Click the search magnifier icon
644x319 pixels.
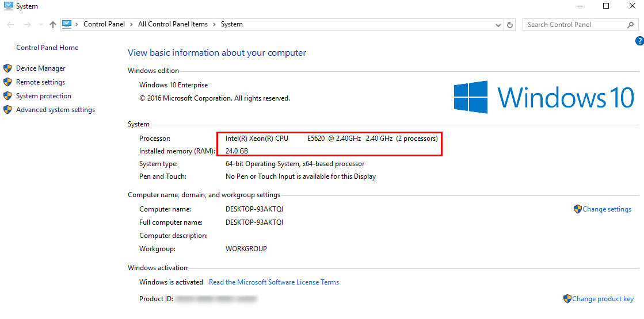[630, 25]
